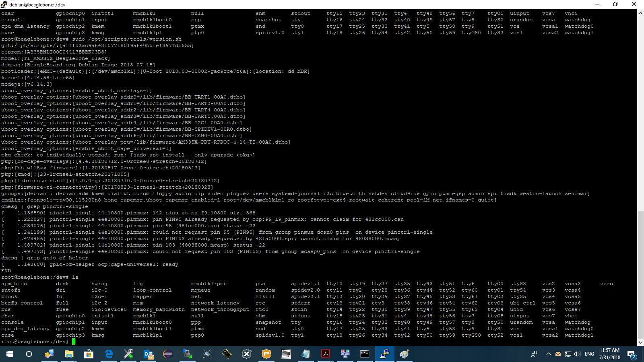Open the ENG language selector
Screen dimensions: 644x362
[x=589, y=354]
